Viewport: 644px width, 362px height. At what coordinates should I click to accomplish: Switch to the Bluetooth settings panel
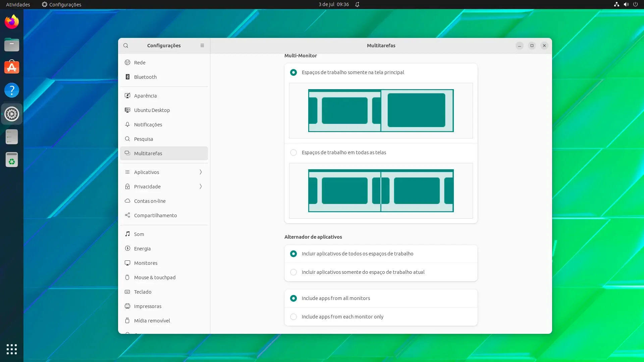point(164,77)
